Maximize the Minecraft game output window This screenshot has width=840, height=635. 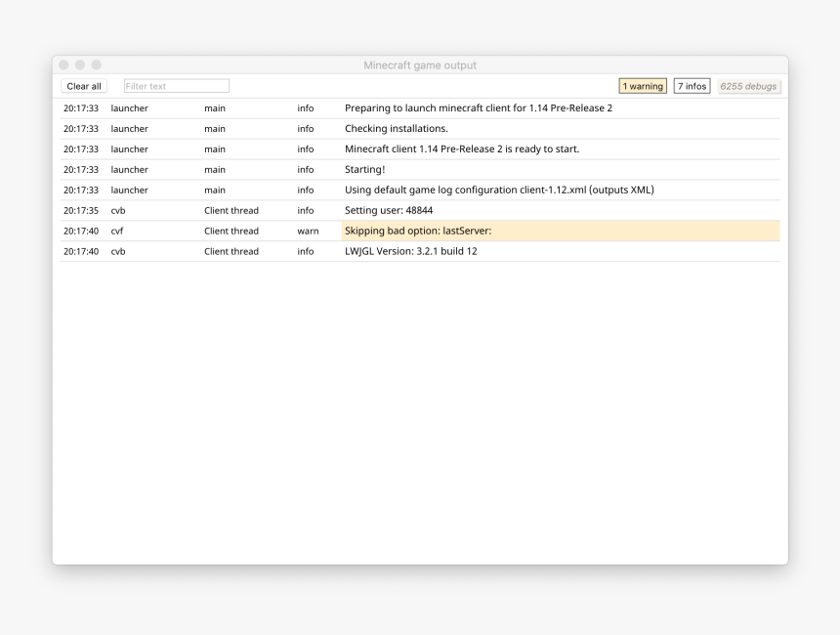97,64
